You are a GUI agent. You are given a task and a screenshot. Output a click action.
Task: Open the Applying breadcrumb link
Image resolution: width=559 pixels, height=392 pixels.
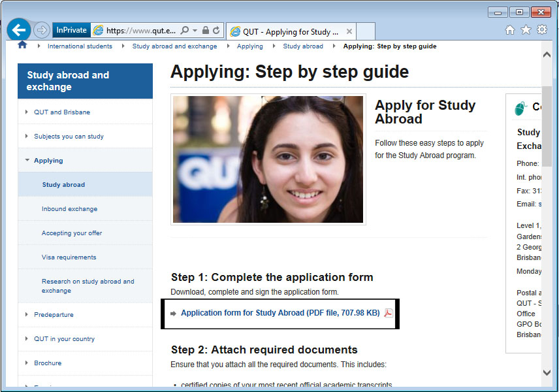[250, 46]
